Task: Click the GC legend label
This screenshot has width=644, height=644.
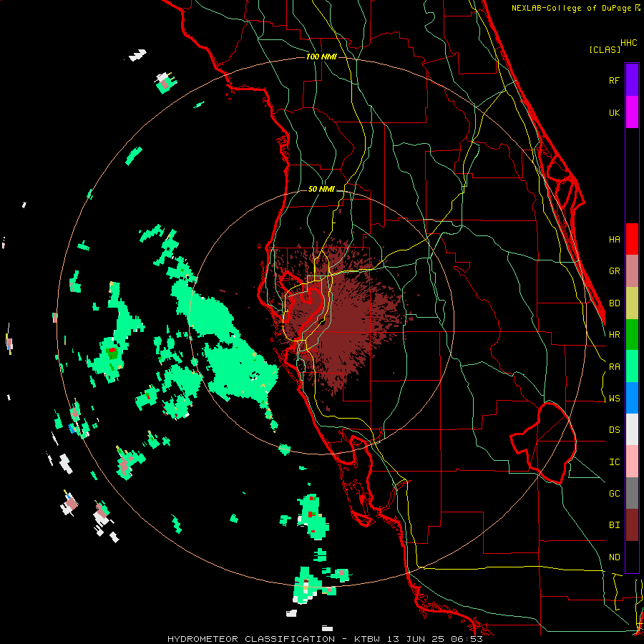Action: pyautogui.click(x=614, y=494)
